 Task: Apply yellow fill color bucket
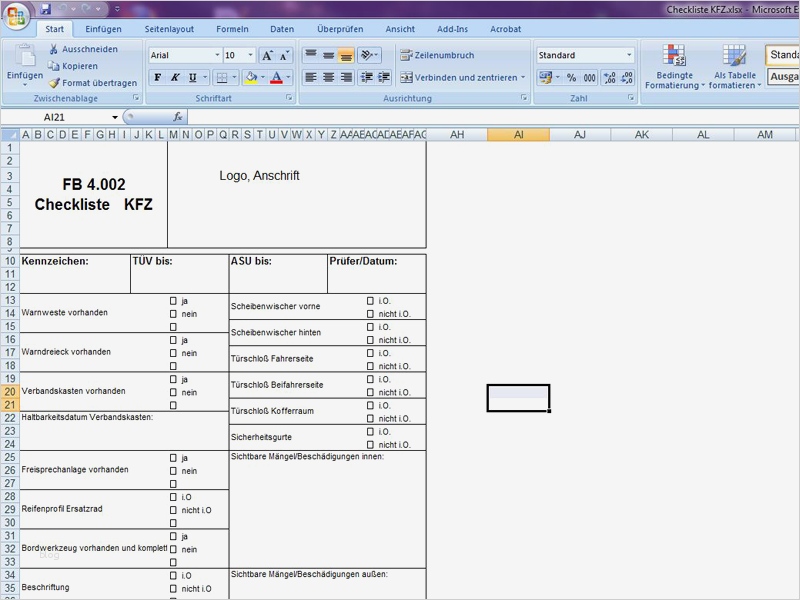pyautogui.click(x=251, y=78)
